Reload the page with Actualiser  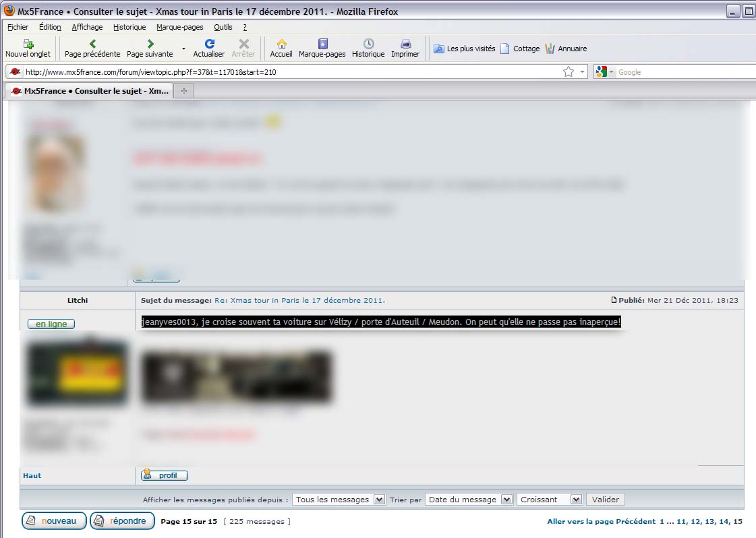tap(209, 49)
